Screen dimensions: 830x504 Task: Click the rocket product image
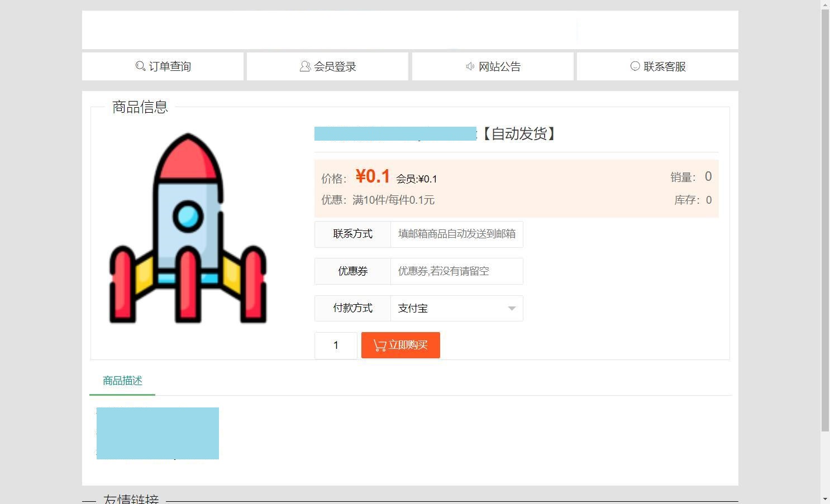click(x=188, y=228)
